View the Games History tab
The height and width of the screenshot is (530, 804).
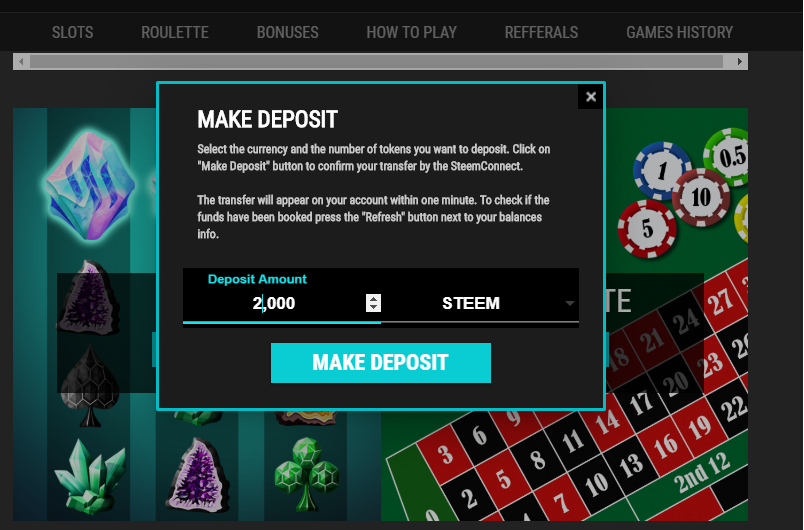click(679, 32)
